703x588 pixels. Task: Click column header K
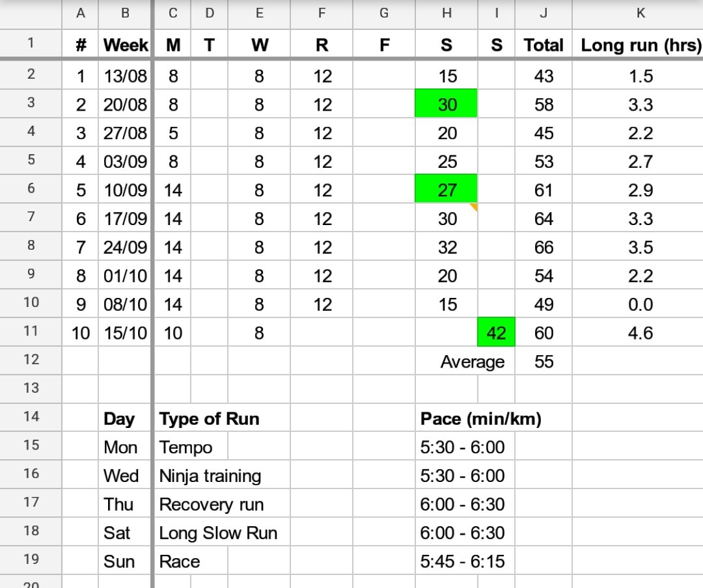(x=641, y=12)
